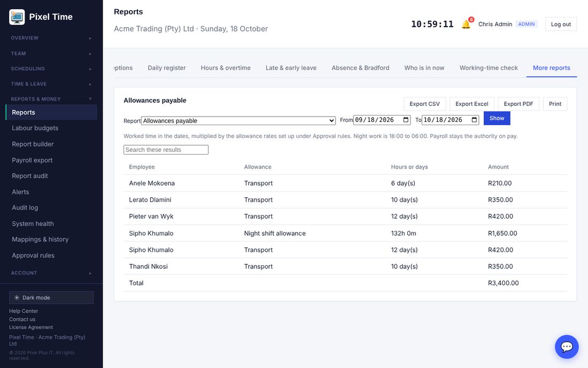This screenshot has width=588, height=368.
Task: Open the Late & early leave tab
Action: pos(291,68)
